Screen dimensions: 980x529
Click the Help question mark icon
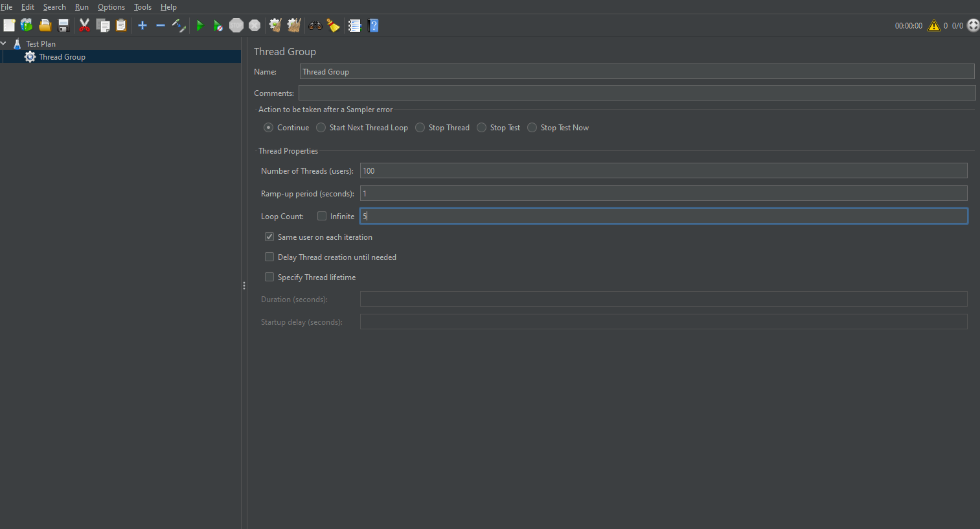point(373,25)
